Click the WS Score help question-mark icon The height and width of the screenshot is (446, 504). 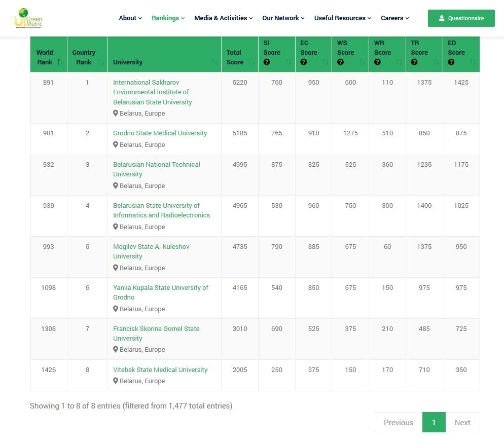340,62
